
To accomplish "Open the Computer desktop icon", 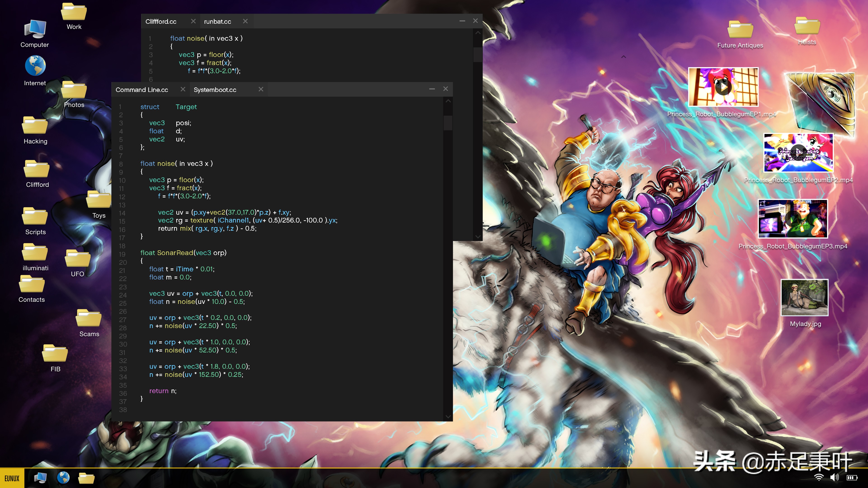I will (x=35, y=29).
